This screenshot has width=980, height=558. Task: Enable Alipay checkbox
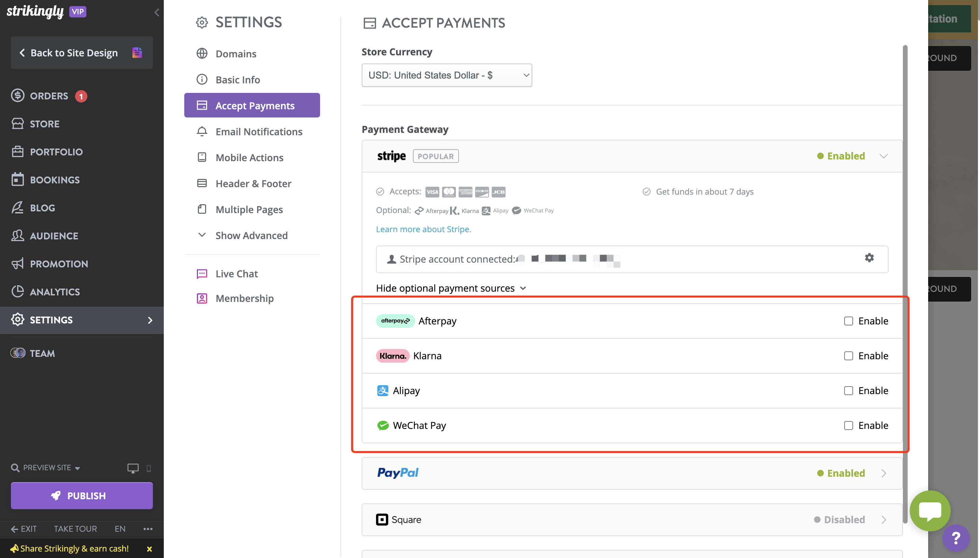[x=848, y=391]
